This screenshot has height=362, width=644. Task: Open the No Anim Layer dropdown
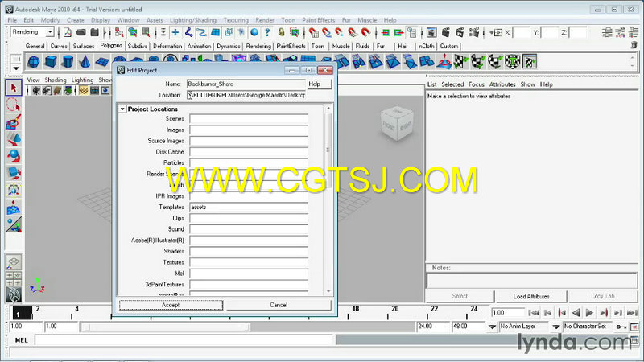click(492, 327)
